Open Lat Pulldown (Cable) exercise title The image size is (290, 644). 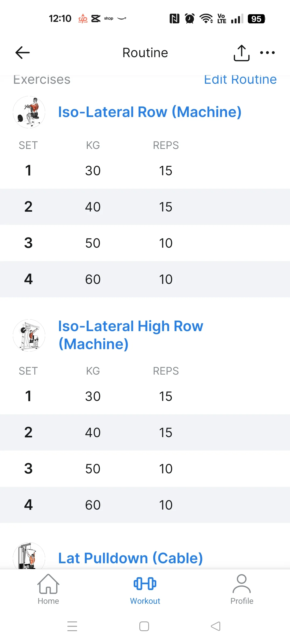tap(130, 558)
